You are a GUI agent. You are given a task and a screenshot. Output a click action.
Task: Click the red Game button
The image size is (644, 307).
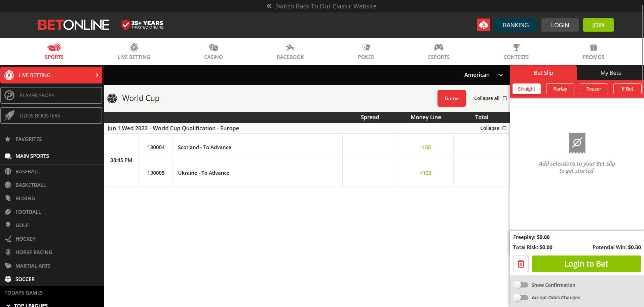coord(452,98)
